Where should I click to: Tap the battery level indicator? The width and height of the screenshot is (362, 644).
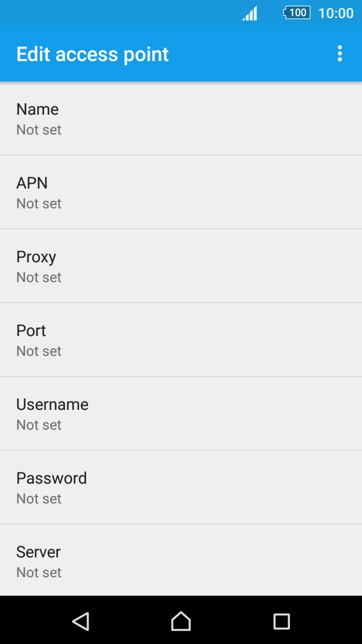[296, 13]
